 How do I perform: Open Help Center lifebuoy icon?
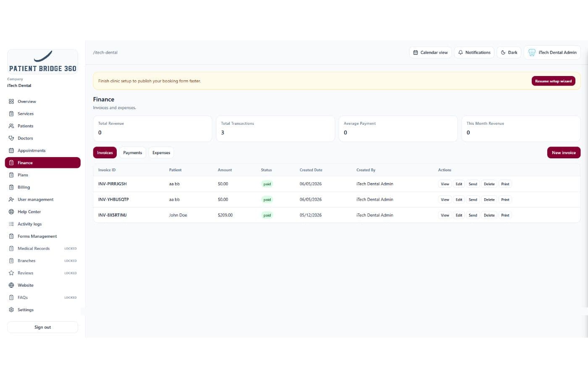point(11,212)
